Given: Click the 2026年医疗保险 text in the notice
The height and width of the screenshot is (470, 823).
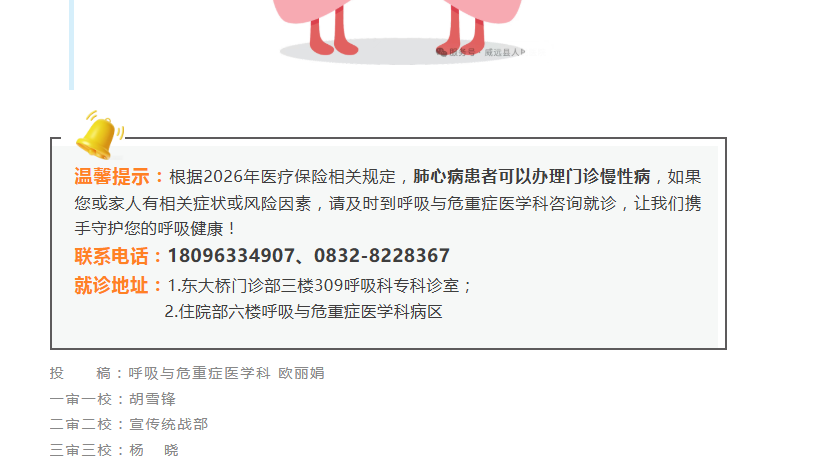Looking at the screenshot, I should click(x=258, y=176).
